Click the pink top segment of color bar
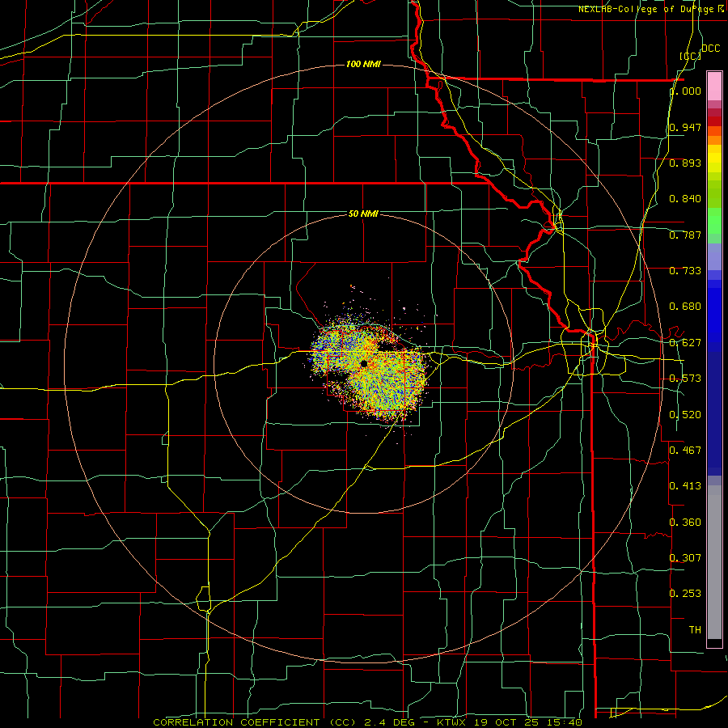Viewport: 728px width, 728px height. tap(714, 87)
